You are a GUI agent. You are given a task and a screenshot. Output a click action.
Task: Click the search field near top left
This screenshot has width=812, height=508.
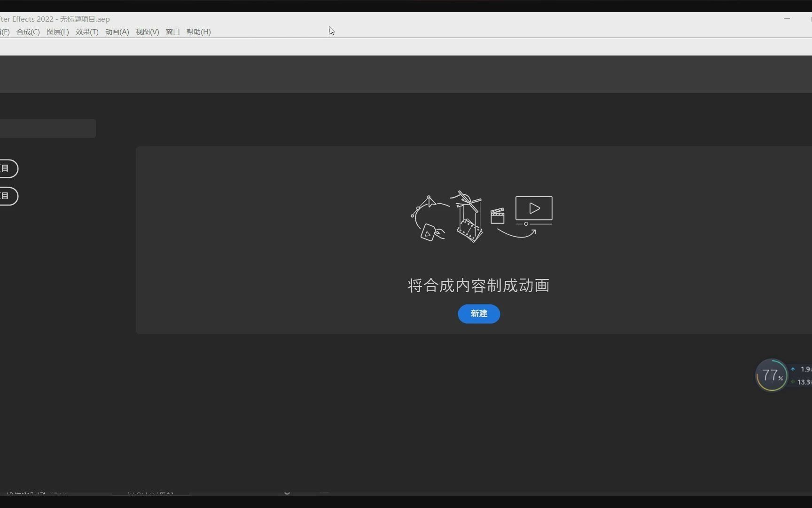(47, 128)
